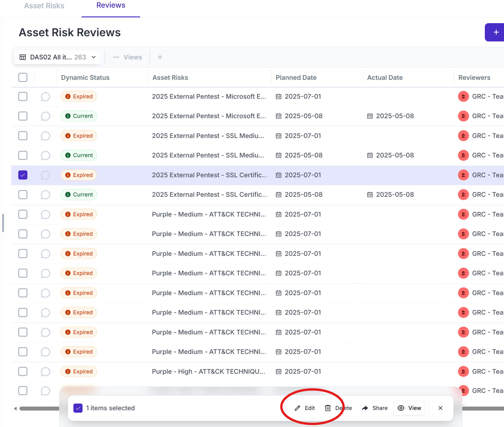The image size is (504, 427).
Task: Click GRC Team reviewer avatar in first row
Action: point(463,97)
